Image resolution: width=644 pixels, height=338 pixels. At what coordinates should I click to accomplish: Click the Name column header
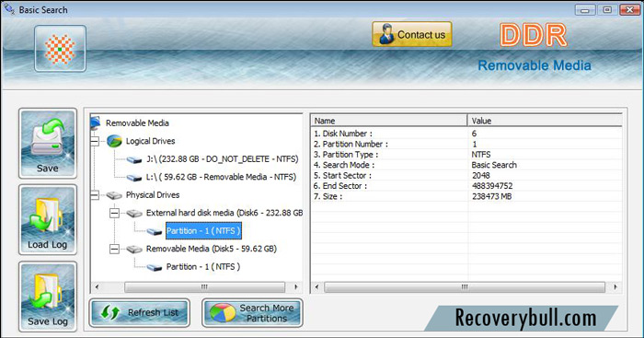pos(389,121)
